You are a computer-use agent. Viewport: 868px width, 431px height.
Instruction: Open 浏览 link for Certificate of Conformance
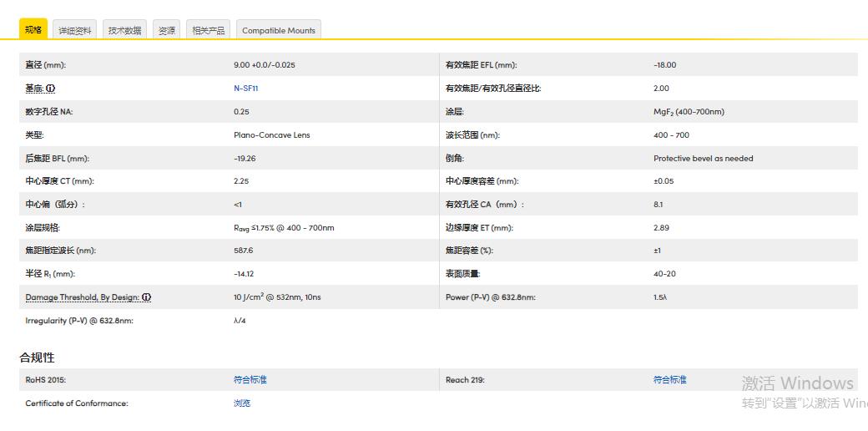coord(242,403)
